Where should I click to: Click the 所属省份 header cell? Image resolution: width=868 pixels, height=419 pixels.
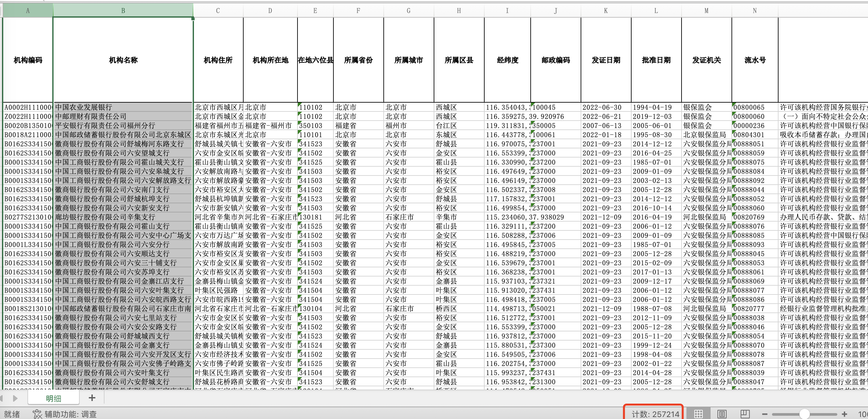click(358, 60)
